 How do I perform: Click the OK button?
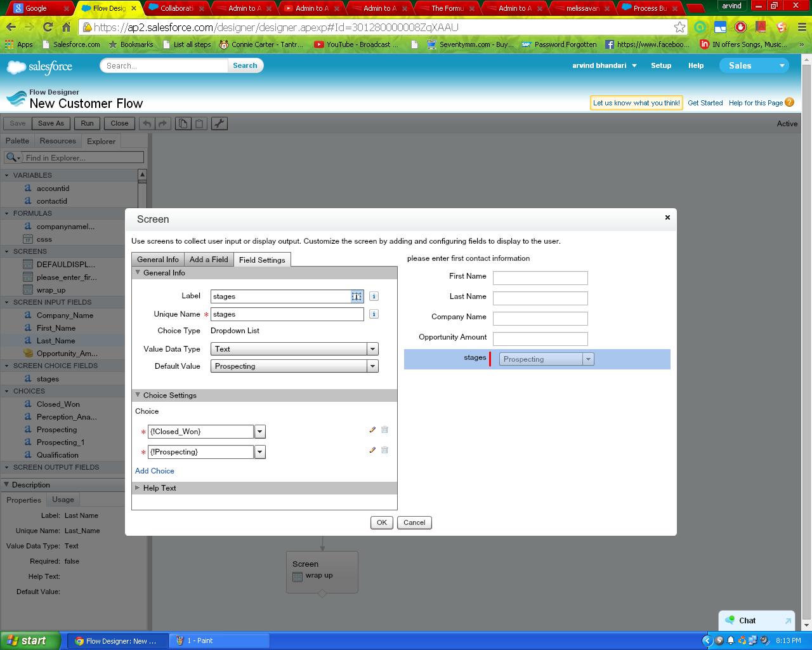(381, 522)
